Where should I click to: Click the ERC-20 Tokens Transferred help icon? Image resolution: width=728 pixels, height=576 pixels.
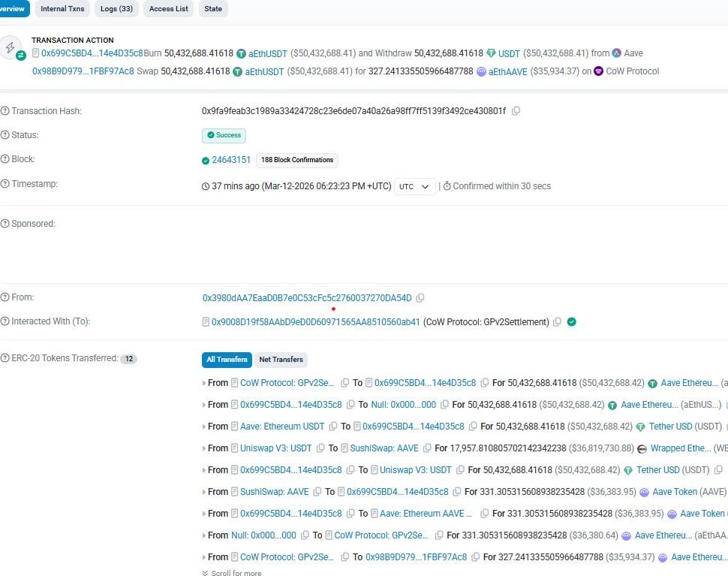pyautogui.click(x=5, y=358)
